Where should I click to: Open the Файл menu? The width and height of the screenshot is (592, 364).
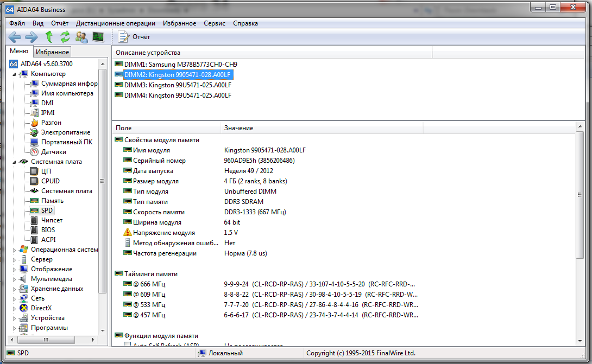click(17, 23)
